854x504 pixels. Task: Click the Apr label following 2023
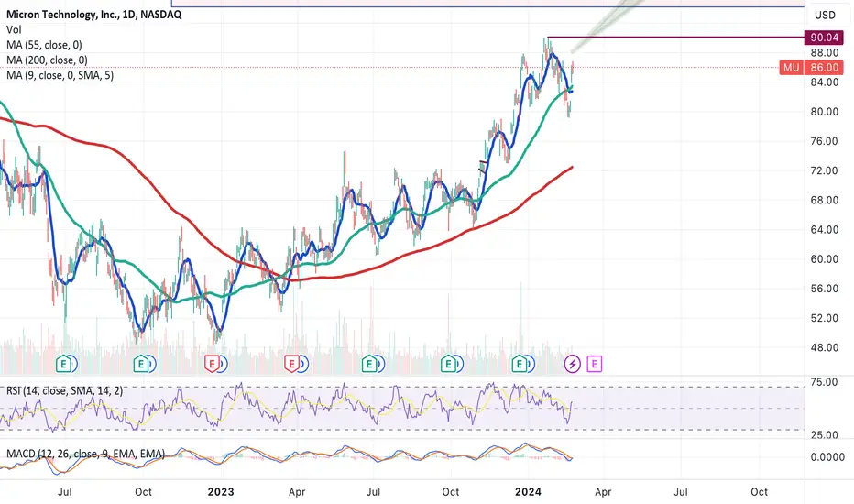tap(297, 492)
